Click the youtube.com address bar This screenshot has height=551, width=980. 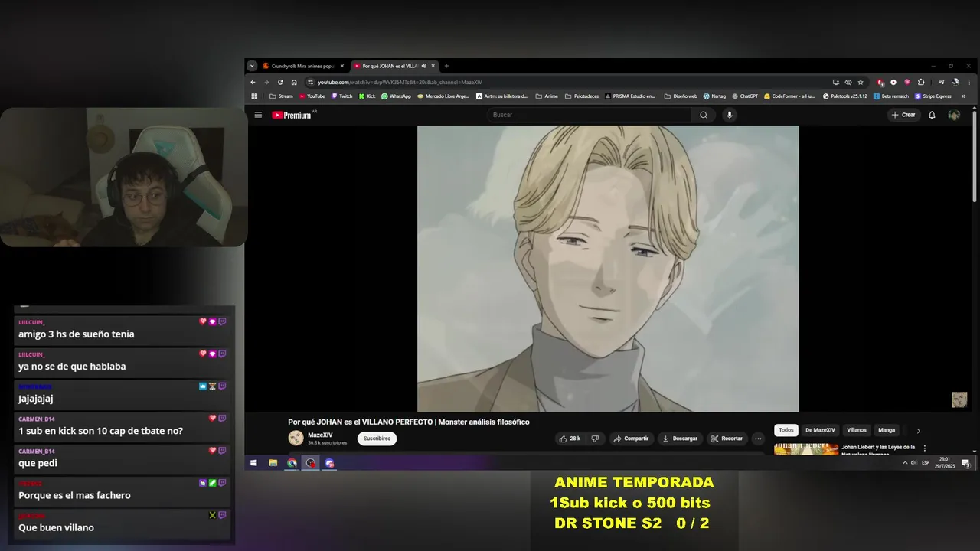[567, 82]
